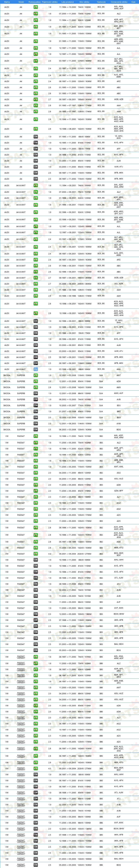Click petrol icon in Skoda Superb AWT row
139x868 pixels.
point(36,375)
